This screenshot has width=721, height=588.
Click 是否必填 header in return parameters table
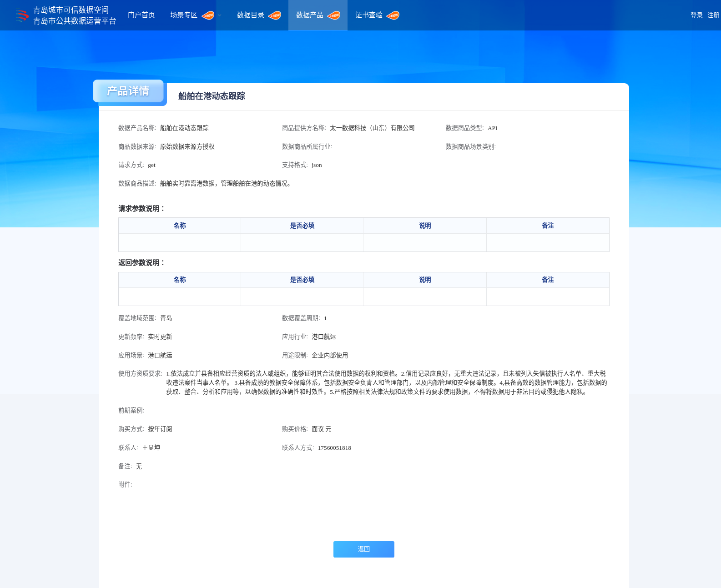tap(302, 280)
